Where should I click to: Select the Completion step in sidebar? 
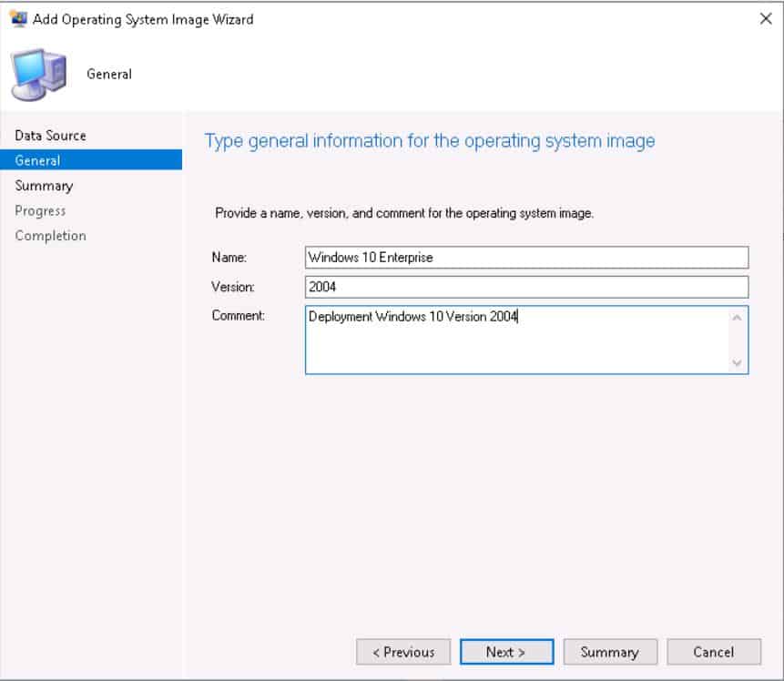(50, 236)
